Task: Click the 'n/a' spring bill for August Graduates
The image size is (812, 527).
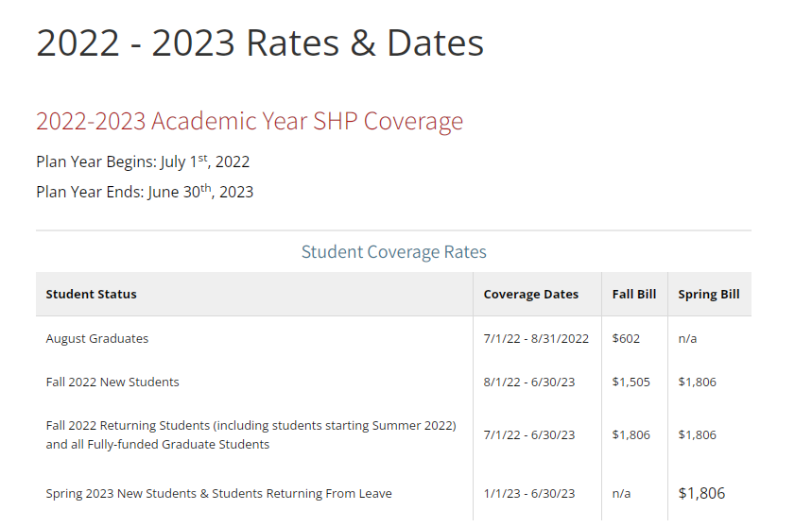Action: (687, 339)
